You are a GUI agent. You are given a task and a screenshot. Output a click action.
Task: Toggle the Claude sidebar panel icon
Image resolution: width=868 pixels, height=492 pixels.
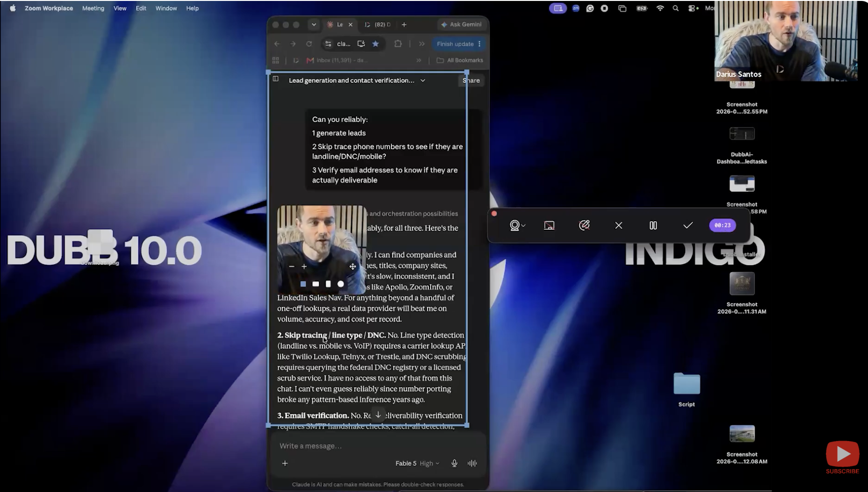[276, 79]
